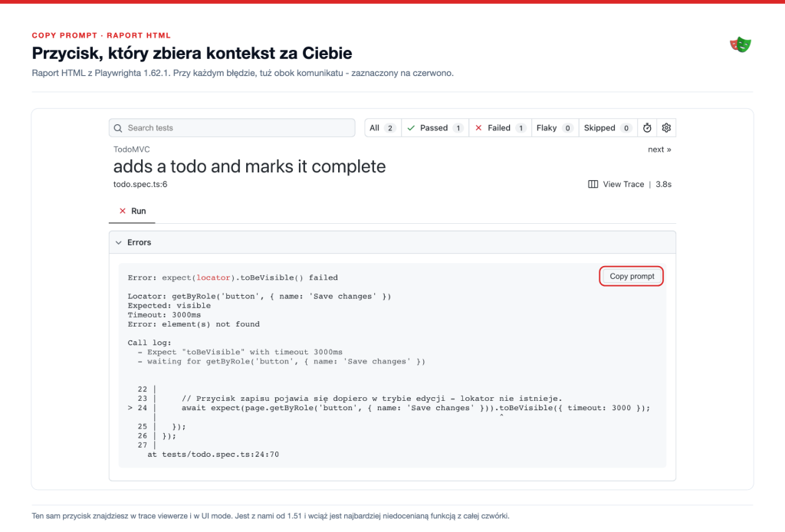
Task: Click the 'Raport HTML z Playwrighta 1.62.1' subtitle
Action: (243, 73)
